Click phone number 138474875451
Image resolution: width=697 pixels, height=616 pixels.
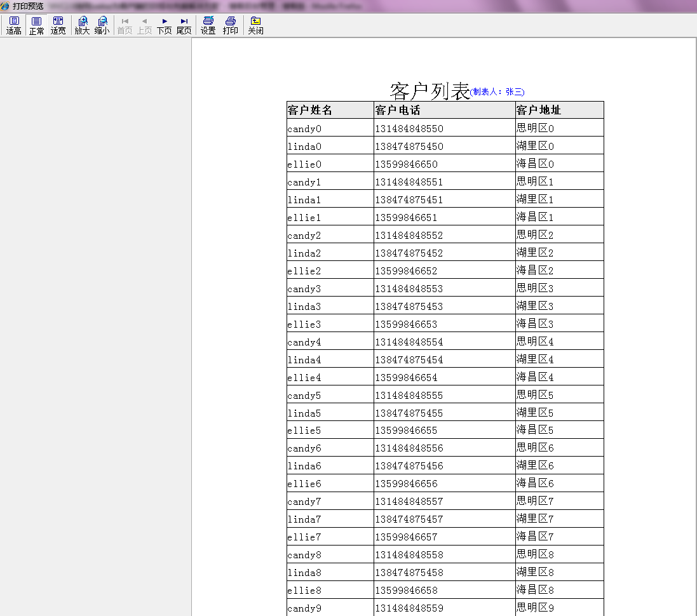click(x=409, y=199)
